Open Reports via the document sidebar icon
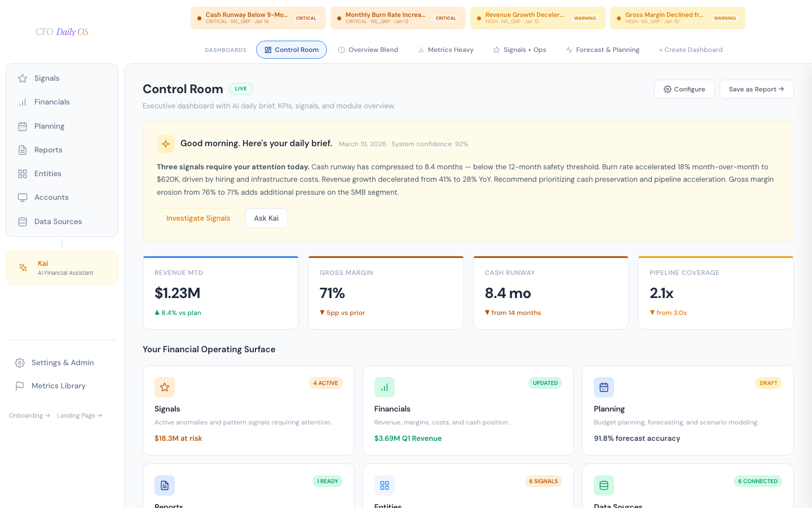This screenshot has width=812, height=508. (x=23, y=150)
